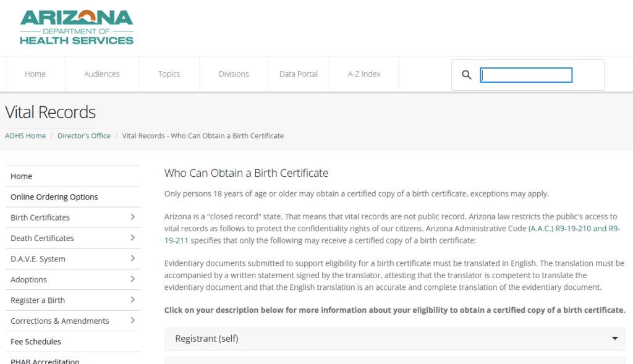Expand the D.A.V.E. System sidebar chevron
The height and width of the screenshot is (364, 633).
pos(132,258)
